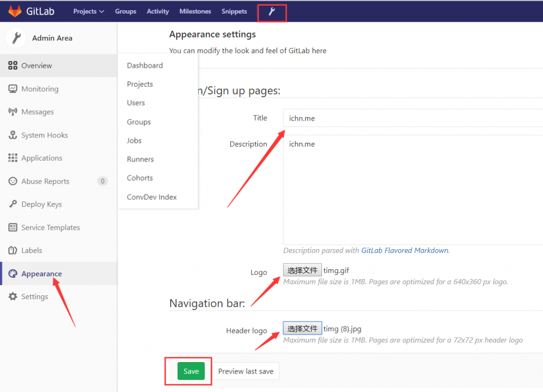Open Settings in the sidebar
This screenshot has height=392, width=543.
point(59,296)
